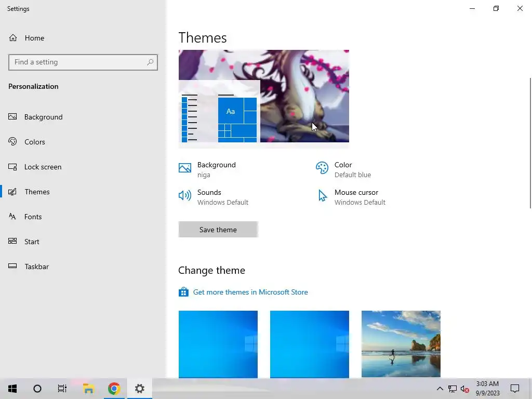Open Cortana search circle on taskbar
Viewport: 532px width, 399px height.
click(x=37, y=389)
